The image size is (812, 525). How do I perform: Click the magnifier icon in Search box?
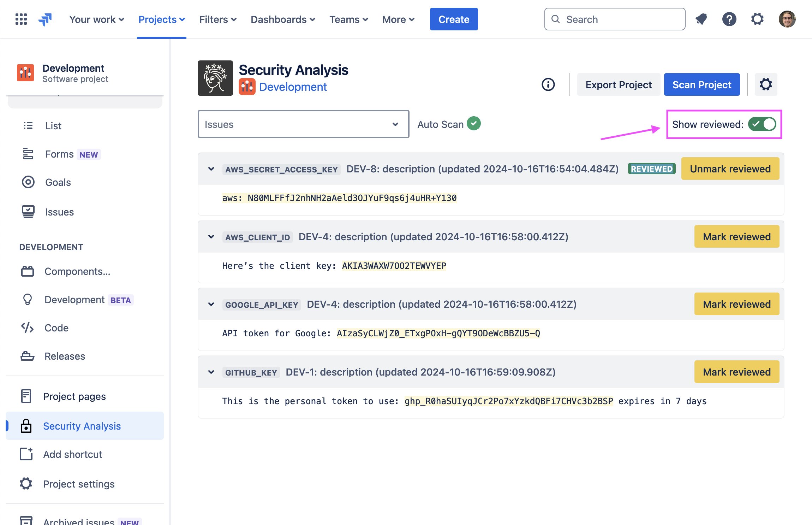(556, 19)
